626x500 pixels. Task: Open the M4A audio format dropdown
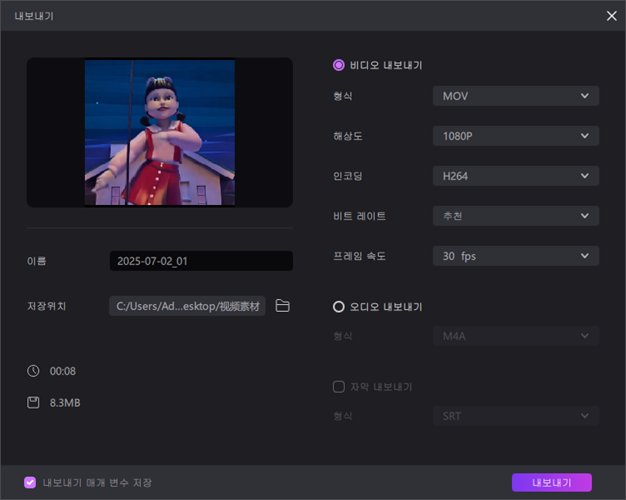[516, 336]
